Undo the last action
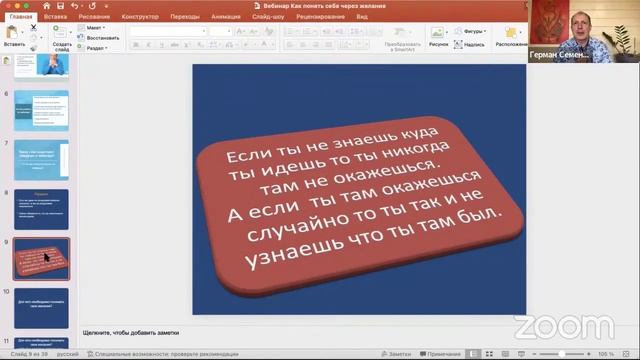640x360 pixels. 74,6
